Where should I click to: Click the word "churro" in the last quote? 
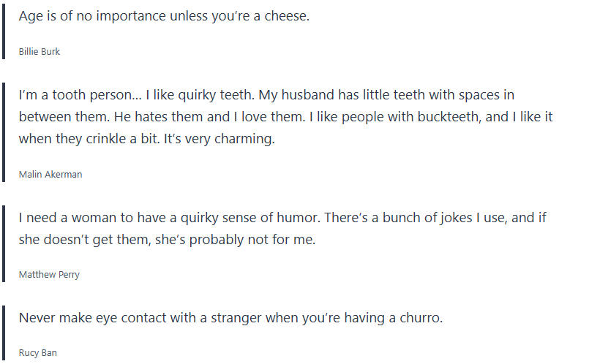pyautogui.click(x=419, y=318)
